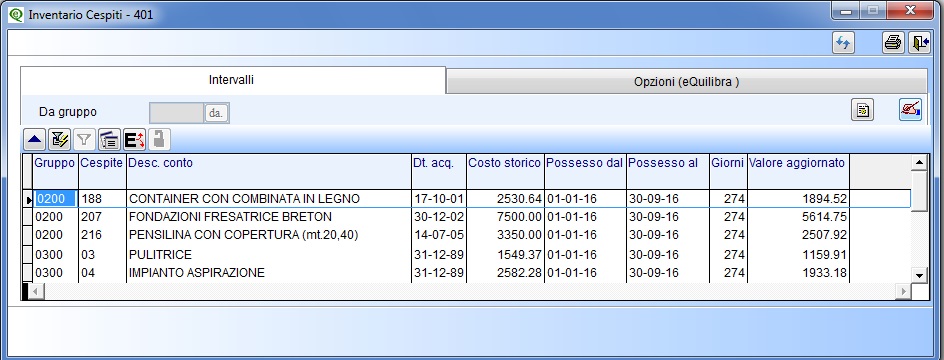Click Cespite cell 188
This screenshot has width=944, height=360.
coord(102,199)
